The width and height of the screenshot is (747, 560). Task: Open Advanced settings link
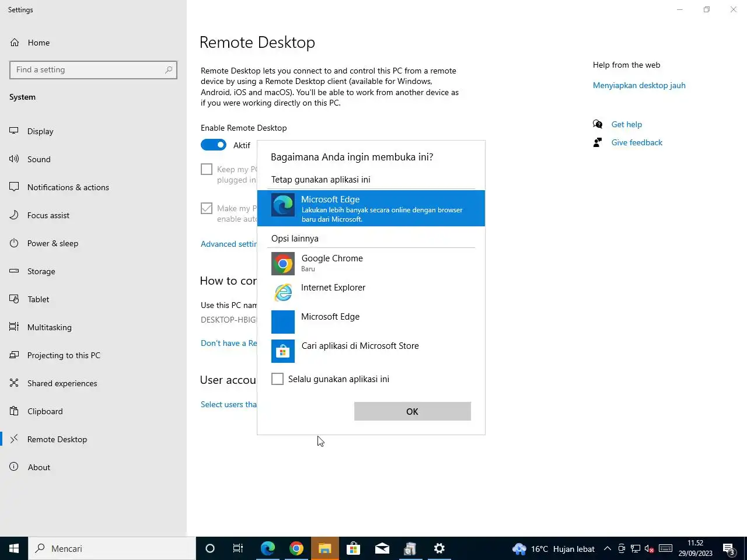pyautogui.click(x=229, y=244)
